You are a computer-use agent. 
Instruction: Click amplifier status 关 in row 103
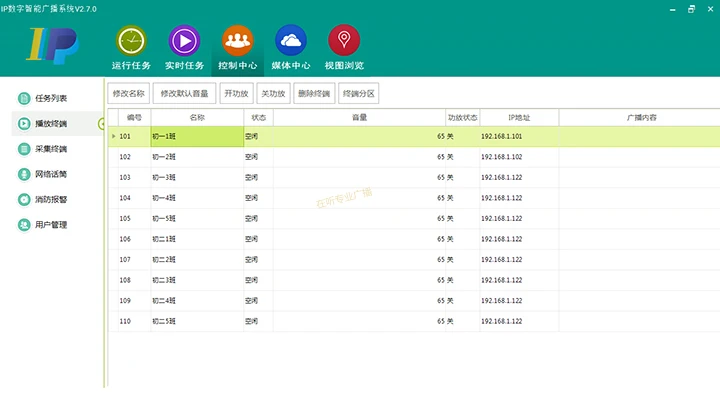point(450,177)
